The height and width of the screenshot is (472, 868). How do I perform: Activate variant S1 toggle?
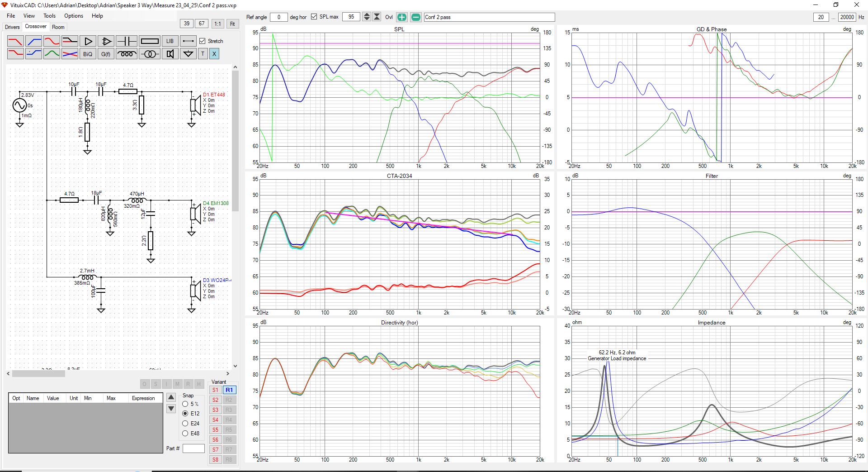click(216, 390)
